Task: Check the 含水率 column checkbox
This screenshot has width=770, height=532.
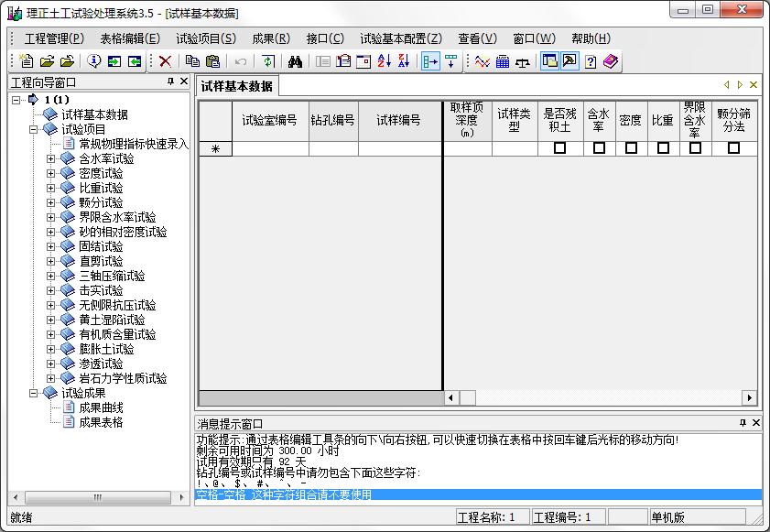Action: (599, 147)
